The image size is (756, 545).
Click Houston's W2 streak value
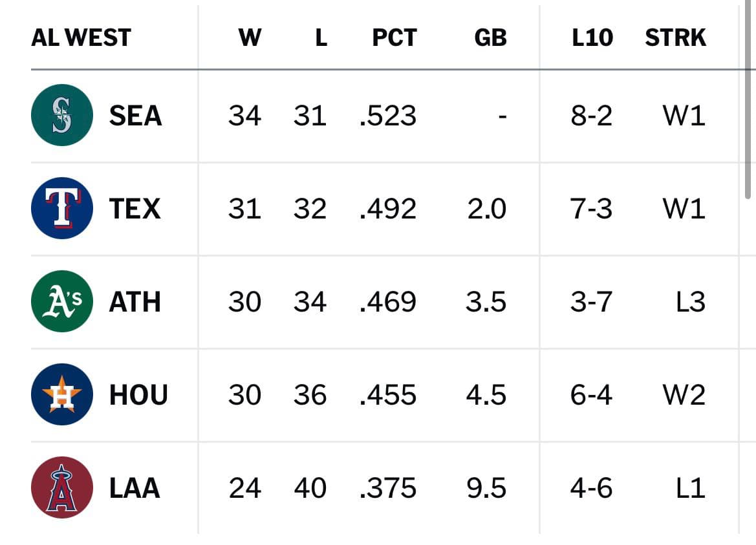pyautogui.click(x=684, y=394)
